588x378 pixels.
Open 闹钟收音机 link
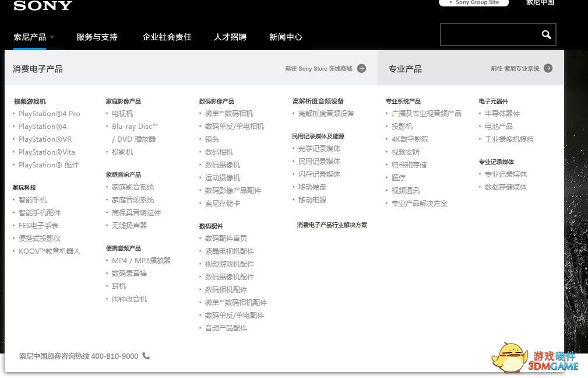(129, 299)
